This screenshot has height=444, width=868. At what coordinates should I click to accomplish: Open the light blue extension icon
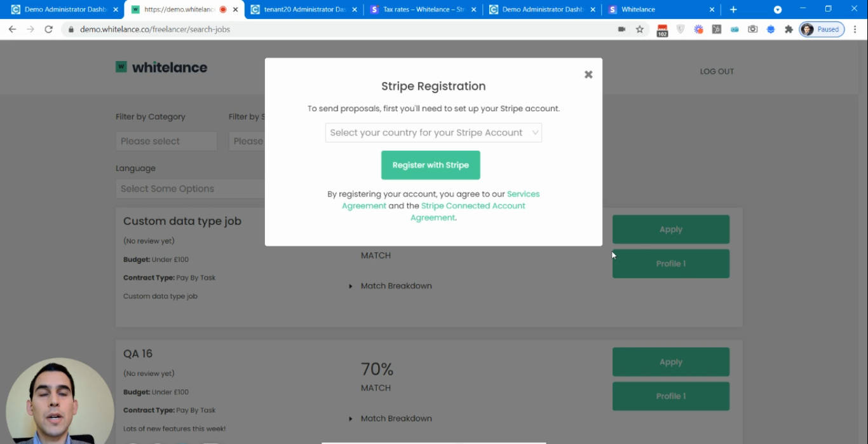pos(735,29)
